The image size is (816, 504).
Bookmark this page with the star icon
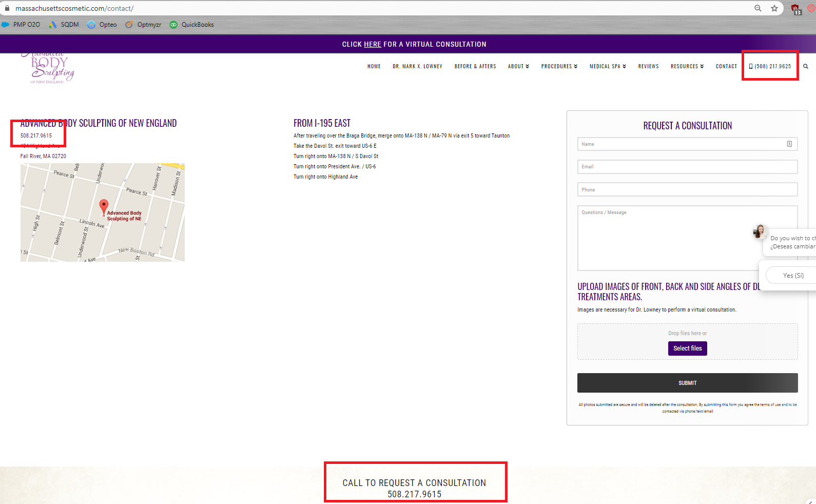774,8
